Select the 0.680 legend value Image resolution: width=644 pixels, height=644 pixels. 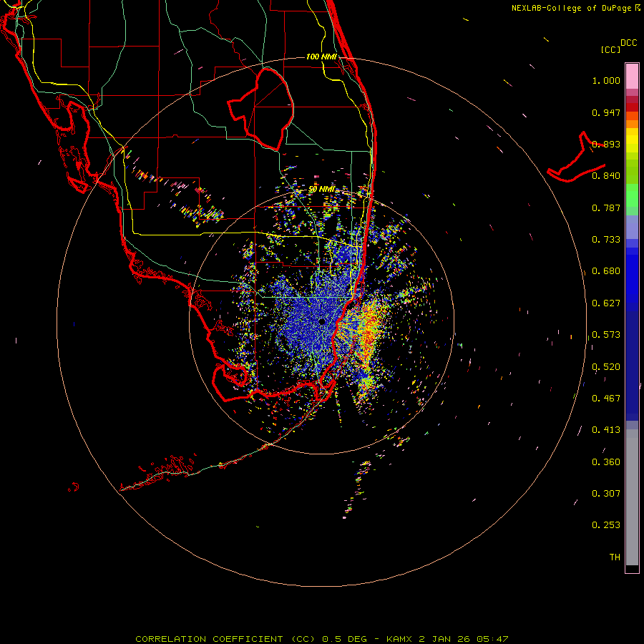[606, 270]
